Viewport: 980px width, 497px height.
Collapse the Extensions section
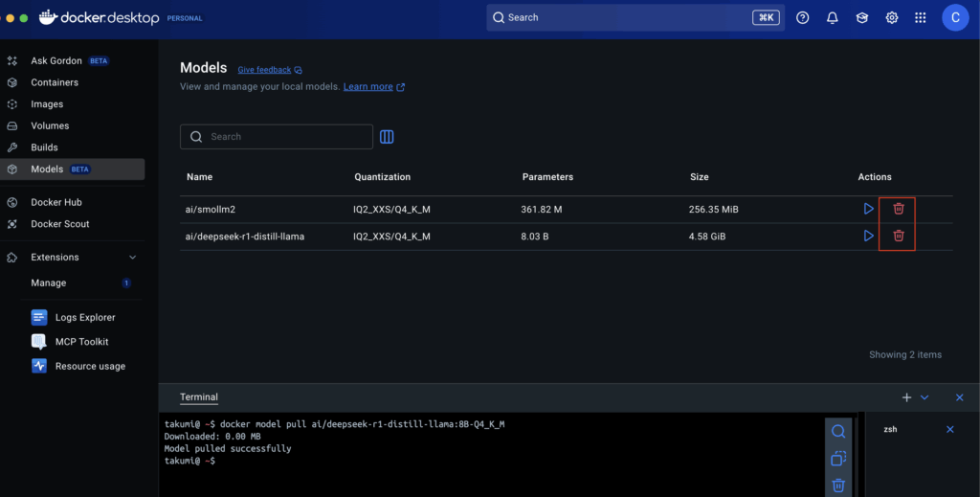(x=132, y=257)
